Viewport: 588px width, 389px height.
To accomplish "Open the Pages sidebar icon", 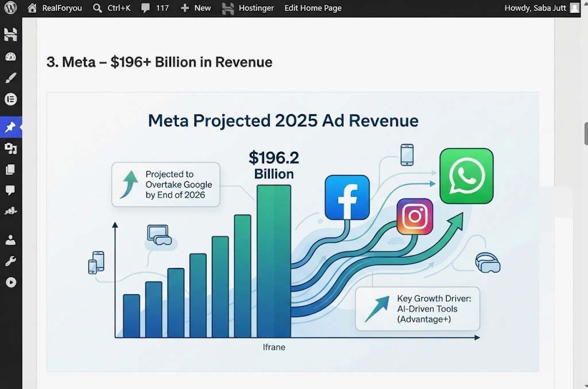I will 10,169.
